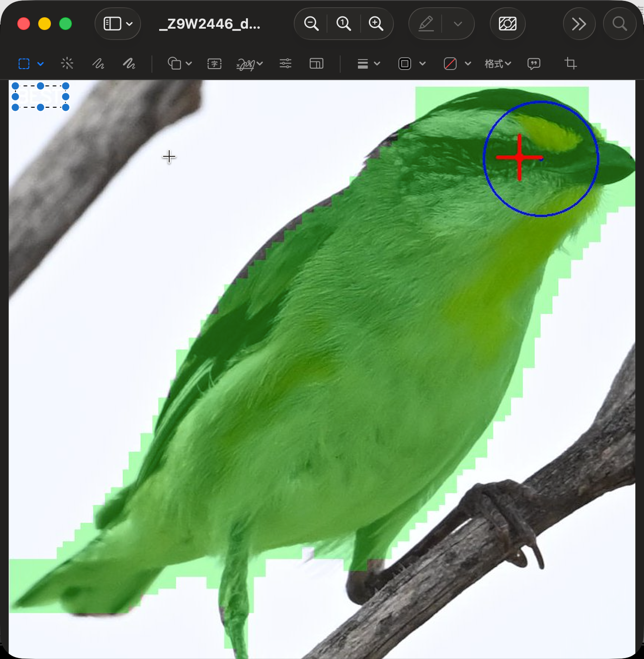Select the Sketch pen tool
Image resolution: width=644 pixels, height=659 pixels.
point(98,64)
